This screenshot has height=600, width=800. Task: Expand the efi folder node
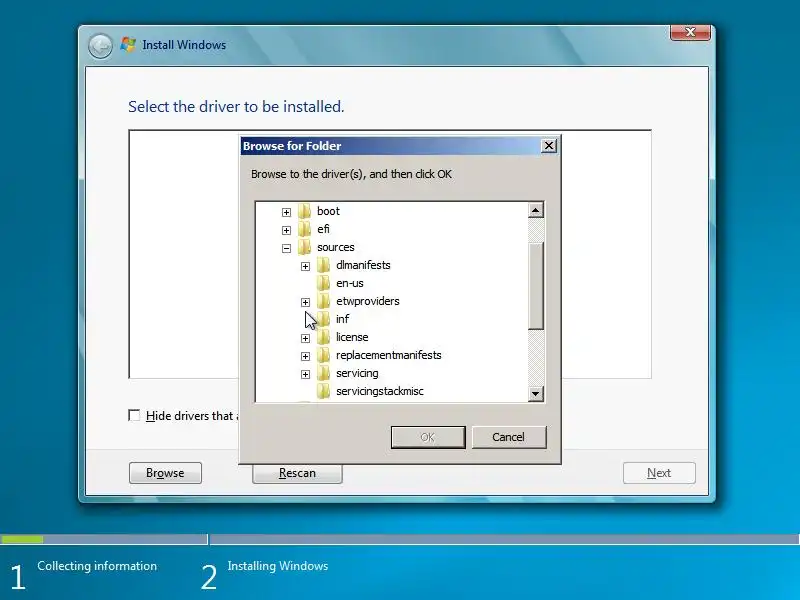point(286,230)
